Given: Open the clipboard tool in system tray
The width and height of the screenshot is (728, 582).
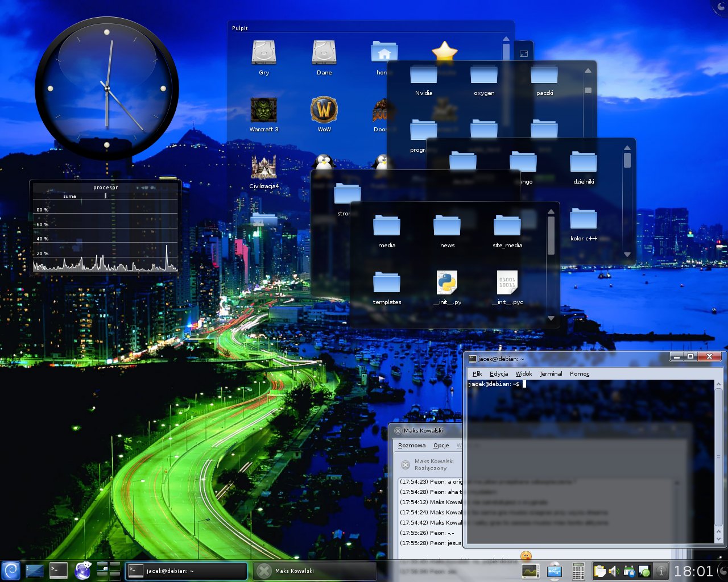Looking at the screenshot, I should click(x=599, y=571).
